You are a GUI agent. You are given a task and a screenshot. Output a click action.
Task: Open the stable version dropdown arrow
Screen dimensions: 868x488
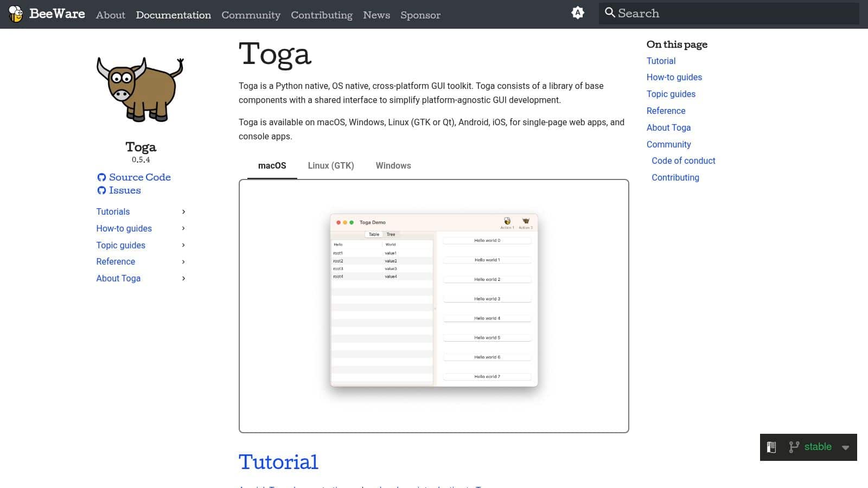pos(845,448)
